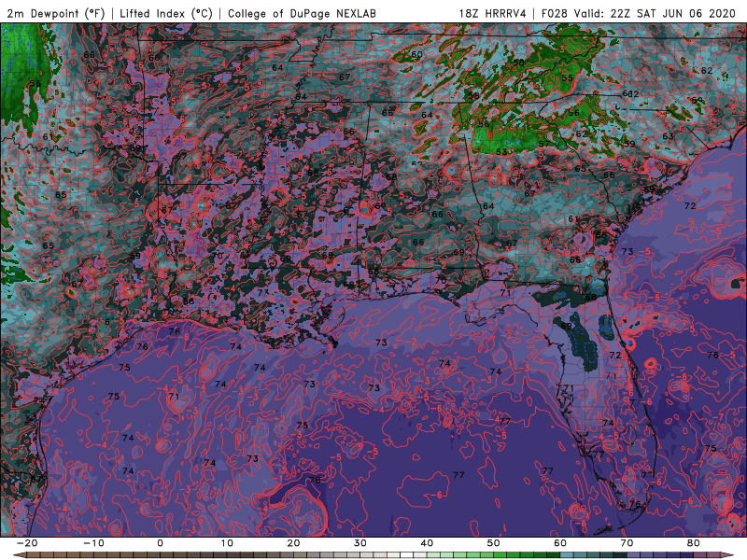Click the colorbar tick label "-20"
747x560 pixels.
[27, 543]
